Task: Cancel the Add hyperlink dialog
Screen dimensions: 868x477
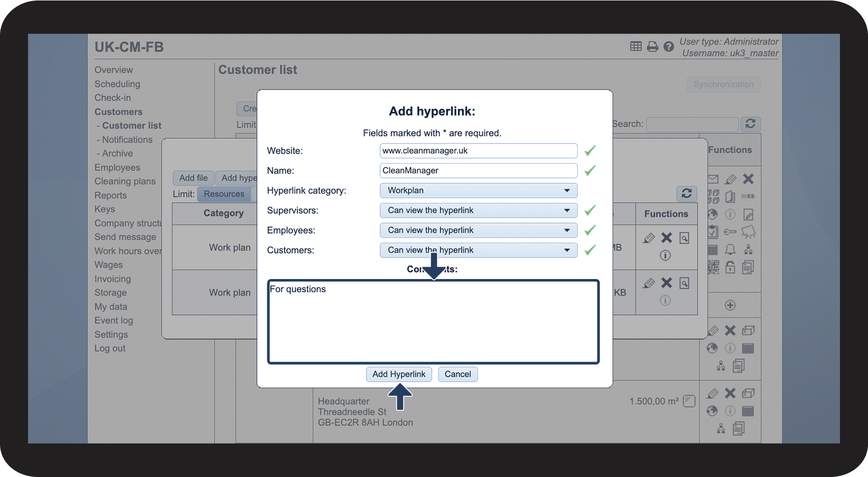Action: (458, 374)
